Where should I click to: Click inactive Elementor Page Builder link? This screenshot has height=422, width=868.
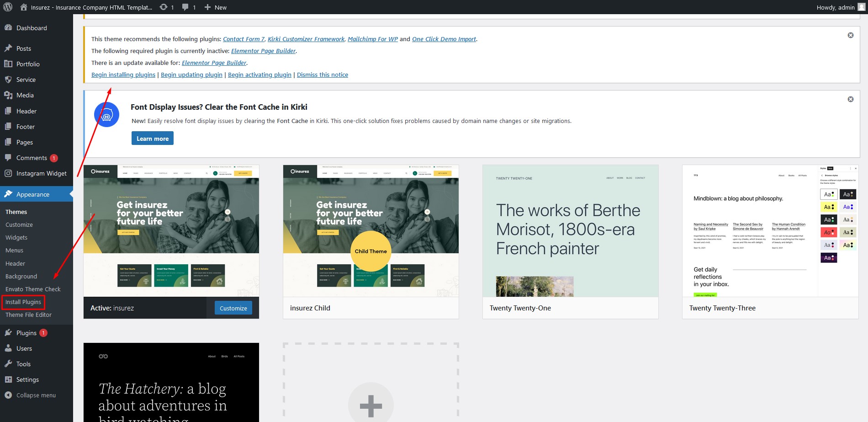click(x=263, y=51)
